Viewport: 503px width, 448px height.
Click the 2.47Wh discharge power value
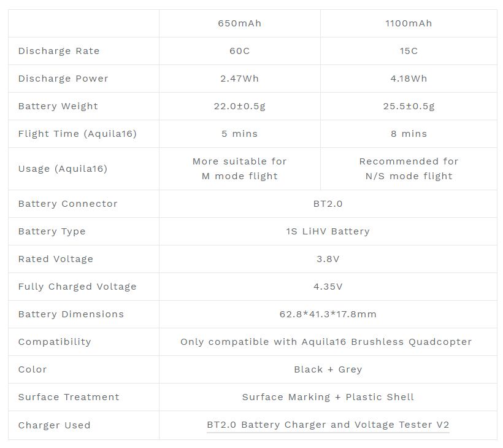[x=239, y=79]
